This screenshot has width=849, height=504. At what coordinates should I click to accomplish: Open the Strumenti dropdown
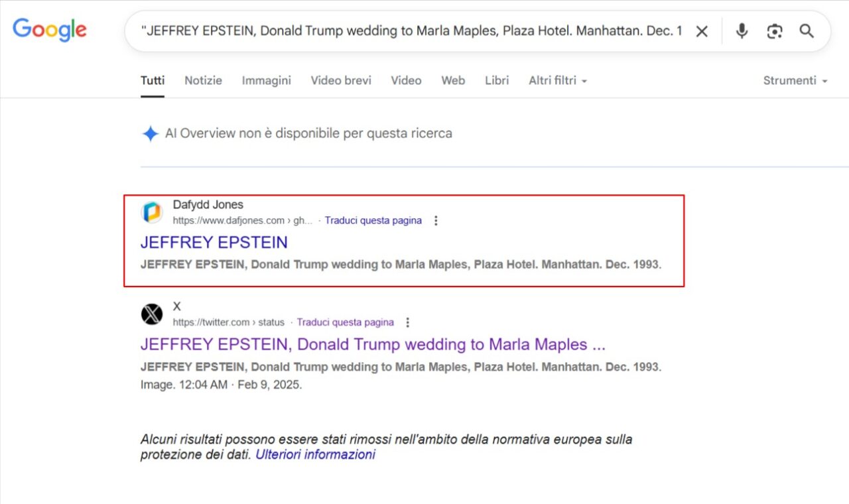795,80
